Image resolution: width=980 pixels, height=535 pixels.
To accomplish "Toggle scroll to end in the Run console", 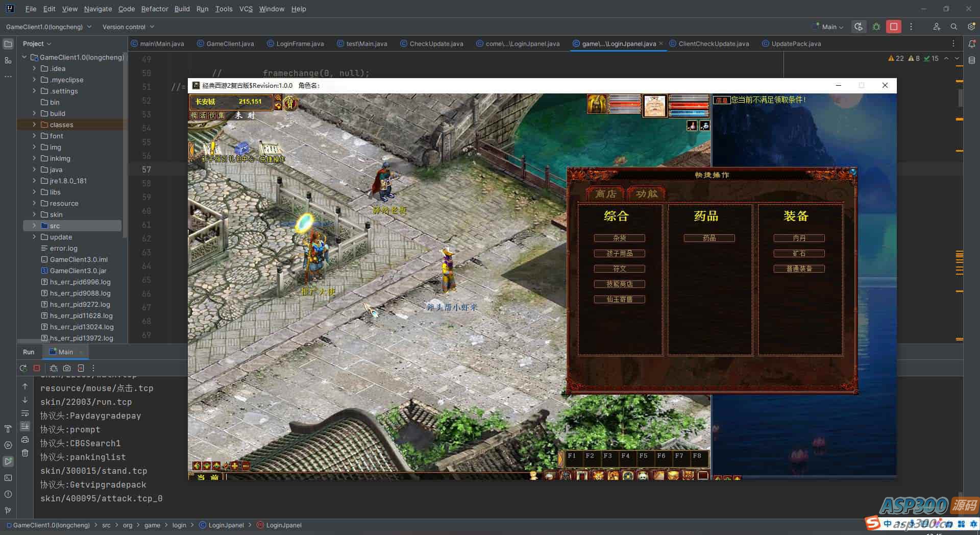I will tap(25, 426).
